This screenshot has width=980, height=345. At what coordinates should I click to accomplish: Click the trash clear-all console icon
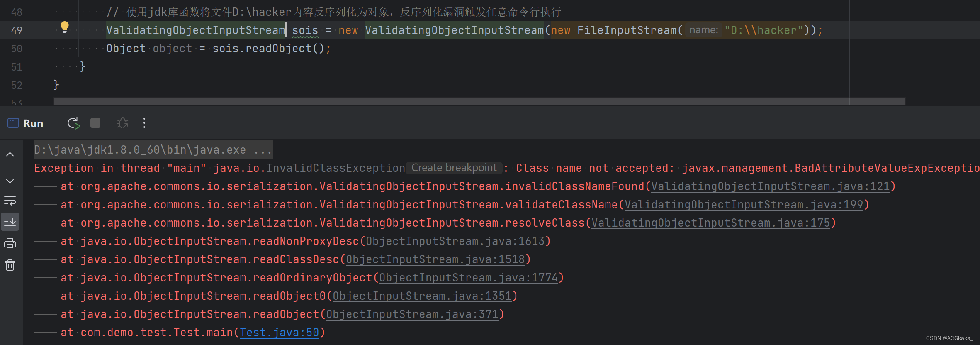coord(10,264)
